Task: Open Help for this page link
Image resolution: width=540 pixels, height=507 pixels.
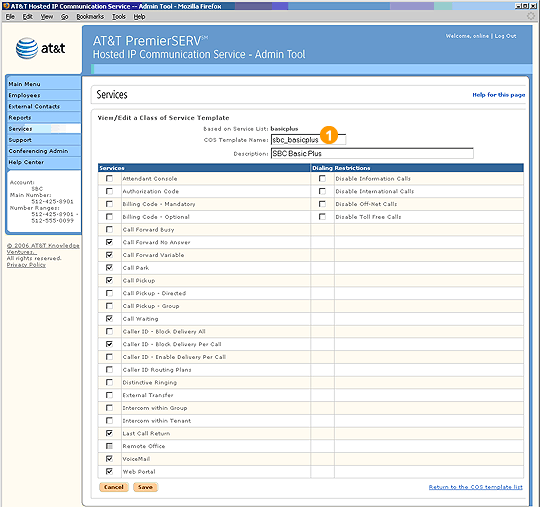Action: point(498,95)
